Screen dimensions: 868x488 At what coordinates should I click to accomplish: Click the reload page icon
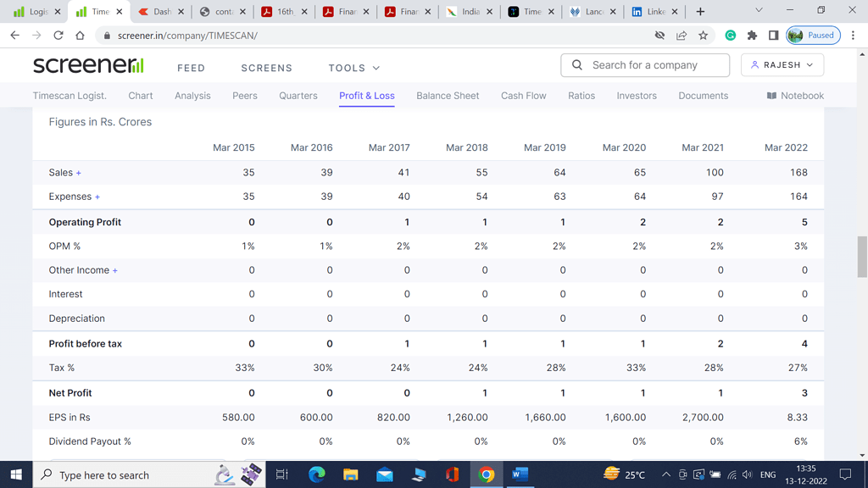click(58, 36)
